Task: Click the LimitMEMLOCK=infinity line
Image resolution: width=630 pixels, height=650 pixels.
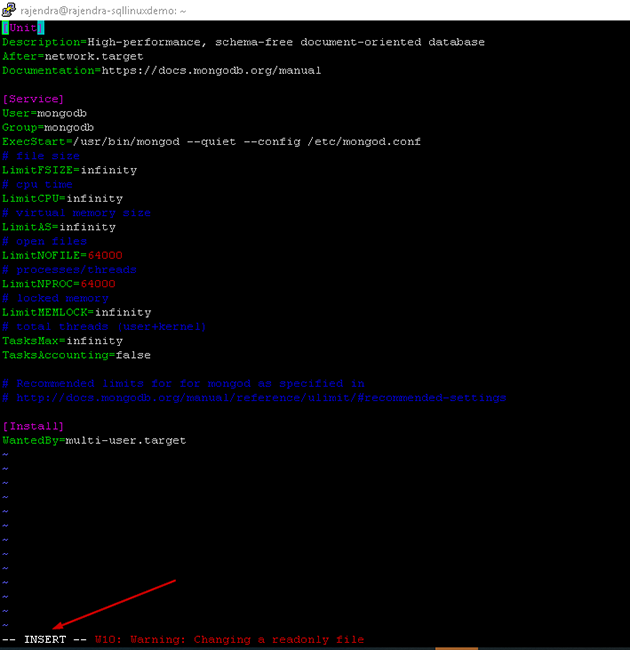Action: pos(77,313)
